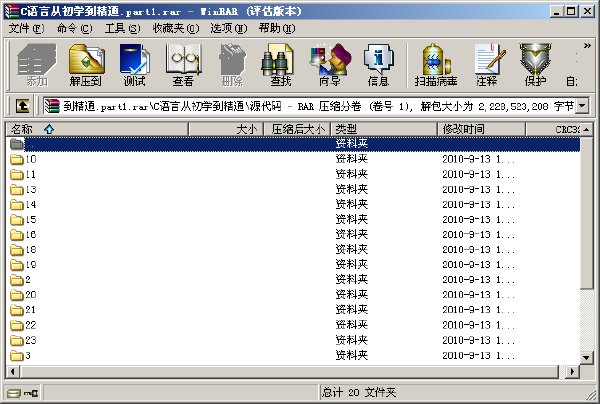Select the parent folder '..' row

point(293,144)
